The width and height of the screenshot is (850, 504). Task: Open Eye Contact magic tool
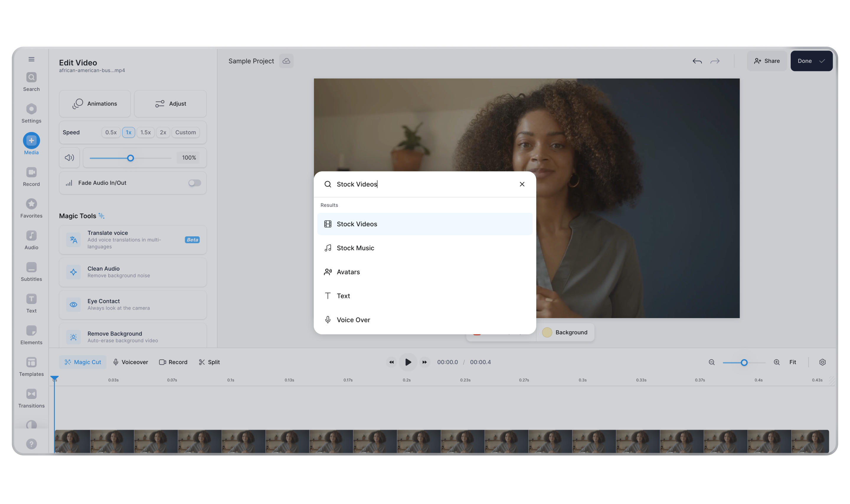click(x=133, y=305)
